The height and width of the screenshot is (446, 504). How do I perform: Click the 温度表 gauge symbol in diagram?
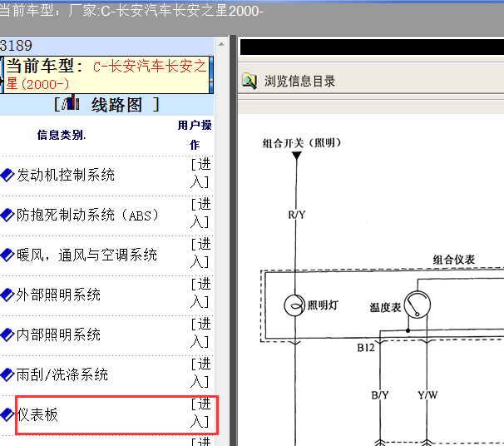click(418, 305)
